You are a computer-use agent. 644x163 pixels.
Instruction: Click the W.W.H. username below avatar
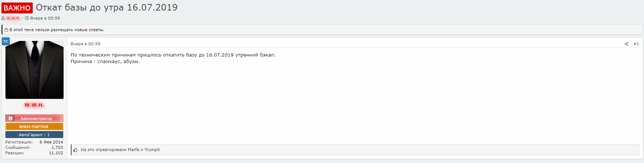[34, 105]
